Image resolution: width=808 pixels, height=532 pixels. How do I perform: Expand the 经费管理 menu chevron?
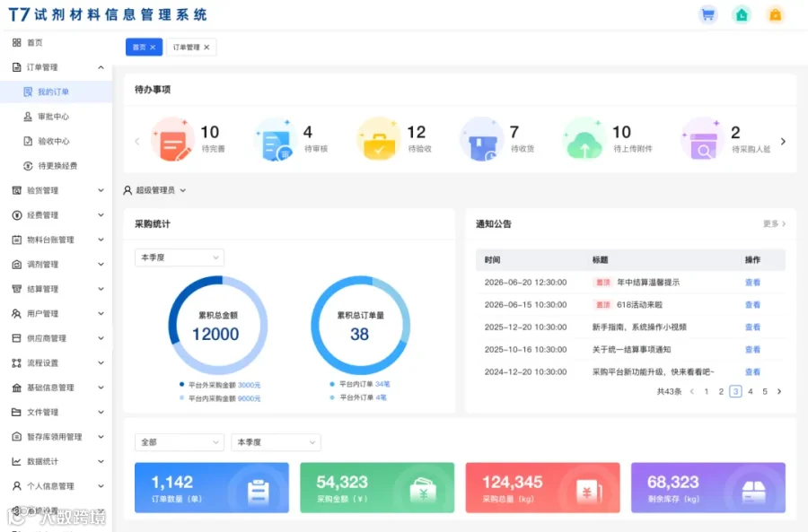(x=101, y=215)
